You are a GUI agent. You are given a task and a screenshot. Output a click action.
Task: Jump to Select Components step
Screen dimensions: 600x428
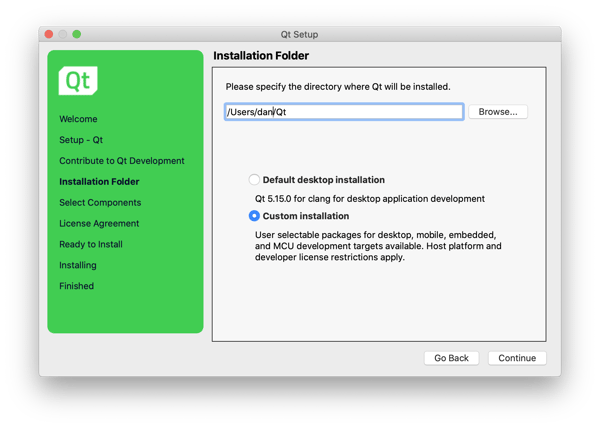point(99,203)
